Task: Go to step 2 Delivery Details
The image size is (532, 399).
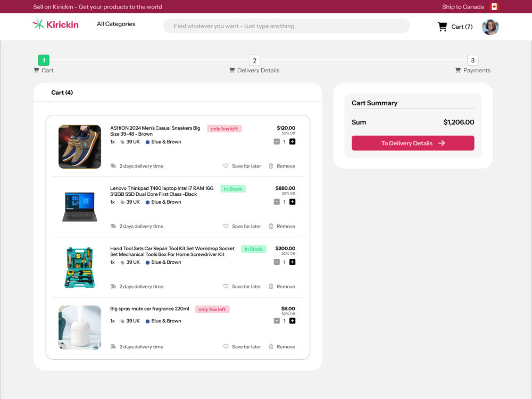Action: [254, 61]
